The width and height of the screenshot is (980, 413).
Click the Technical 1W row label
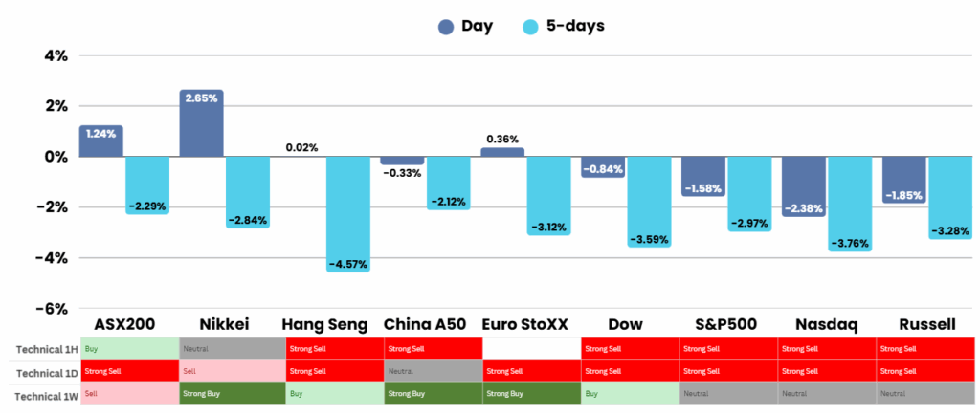click(x=41, y=392)
